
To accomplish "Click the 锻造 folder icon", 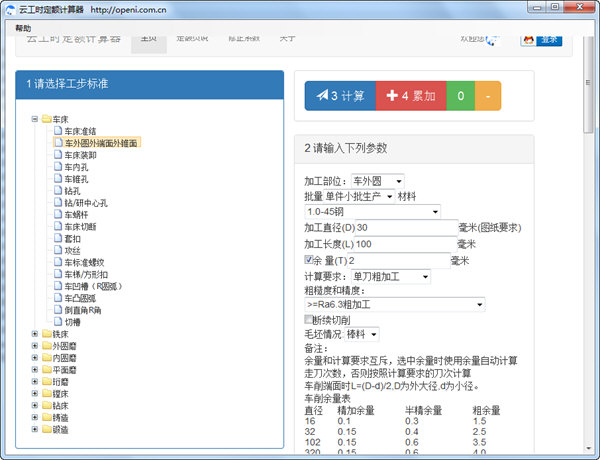I will (47, 429).
